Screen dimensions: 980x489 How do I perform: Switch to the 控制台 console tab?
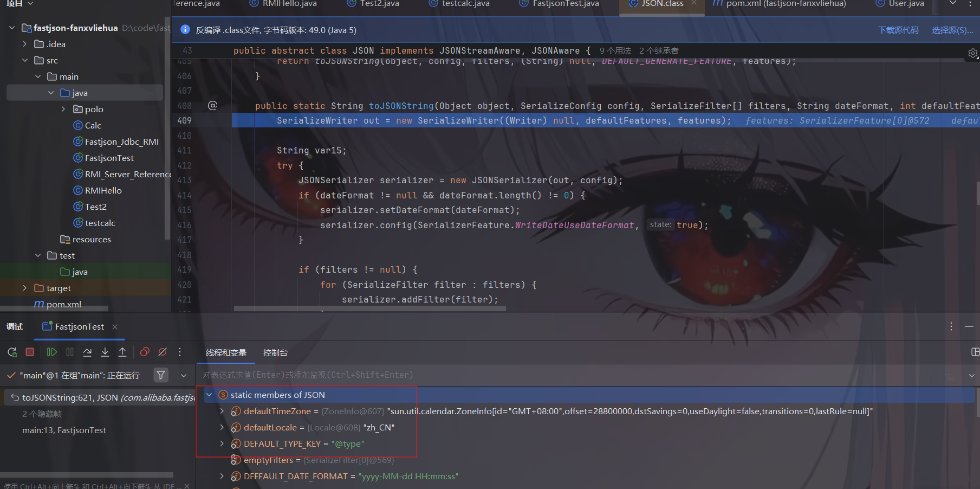pos(275,353)
